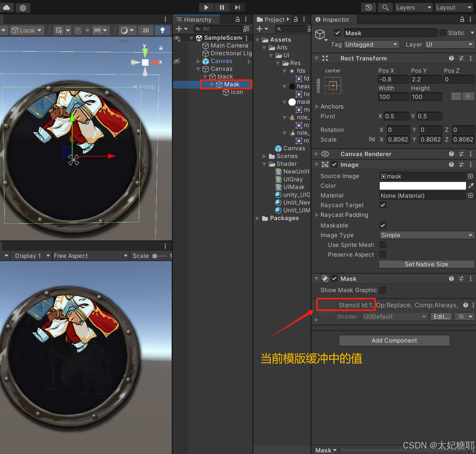Open the Unity version control icon
This screenshot has width=476, height=454.
pyautogui.click(x=23, y=8)
